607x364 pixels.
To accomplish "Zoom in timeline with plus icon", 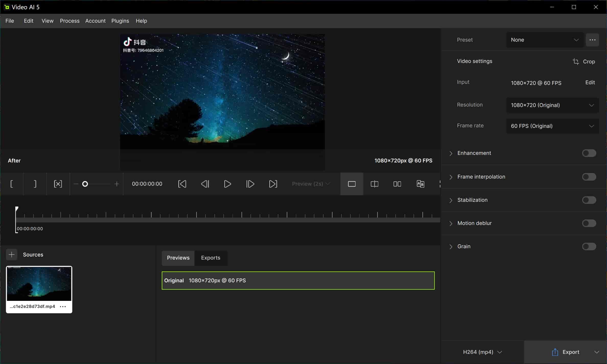I will 117,184.
